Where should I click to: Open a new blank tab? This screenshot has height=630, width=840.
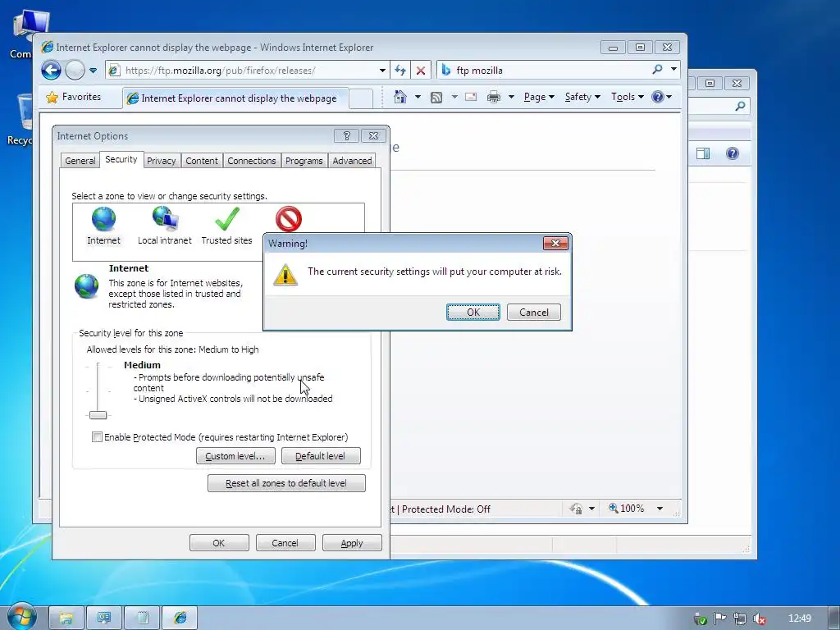pos(361,98)
